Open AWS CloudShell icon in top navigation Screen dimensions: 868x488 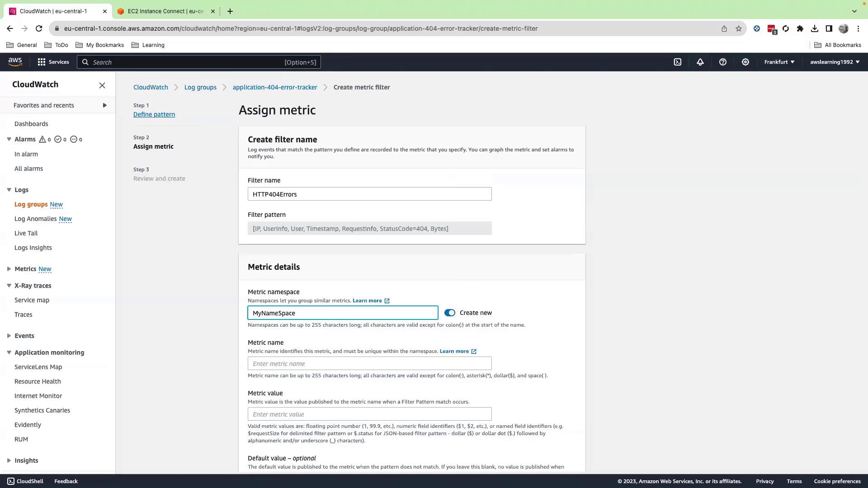point(677,62)
